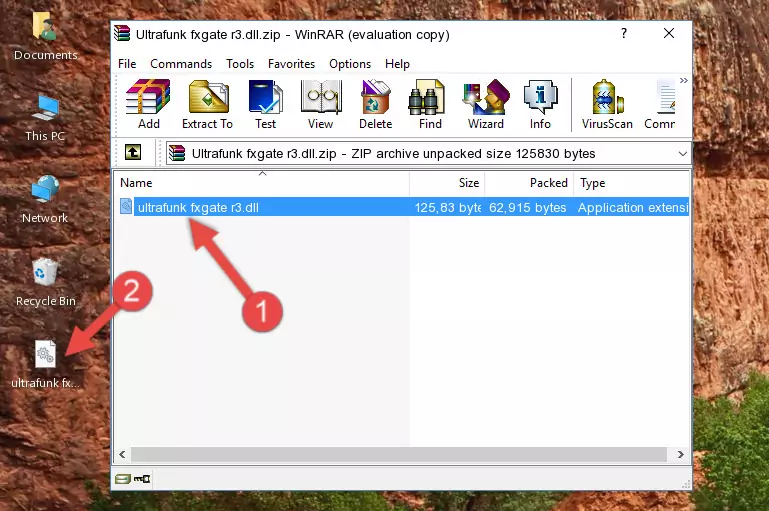Launch the Wizard tool
Screen dimensions: 769x511
pos(486,104)
